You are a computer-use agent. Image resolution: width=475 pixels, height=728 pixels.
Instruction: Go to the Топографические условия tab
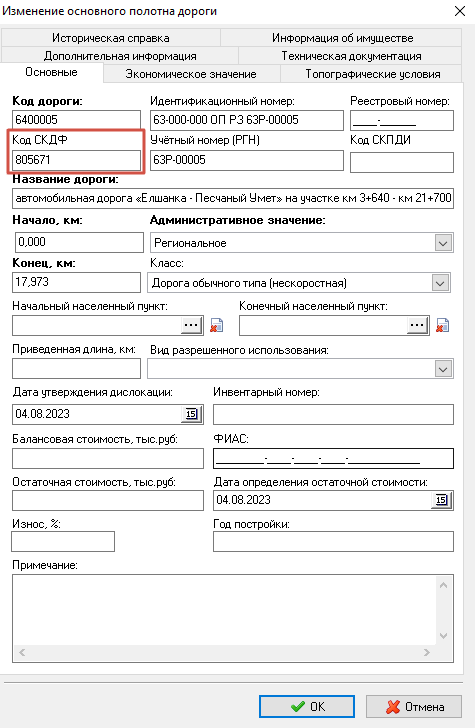[x=372, y=74]
